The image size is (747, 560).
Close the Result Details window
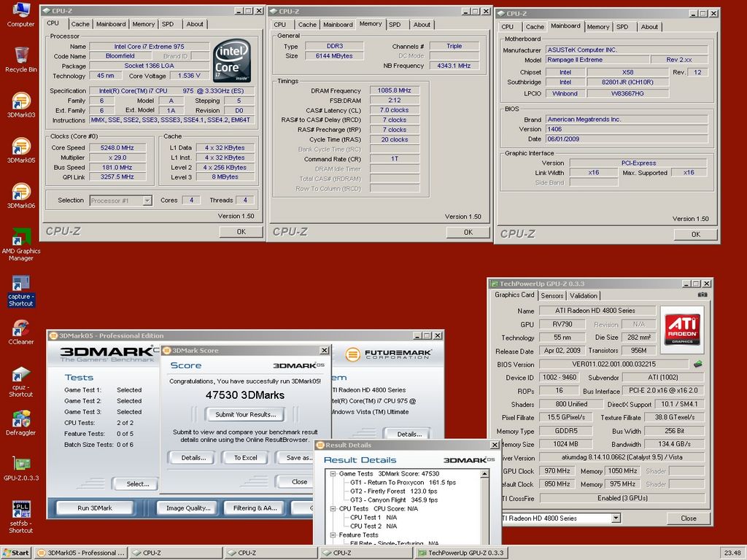coord(495,446)
